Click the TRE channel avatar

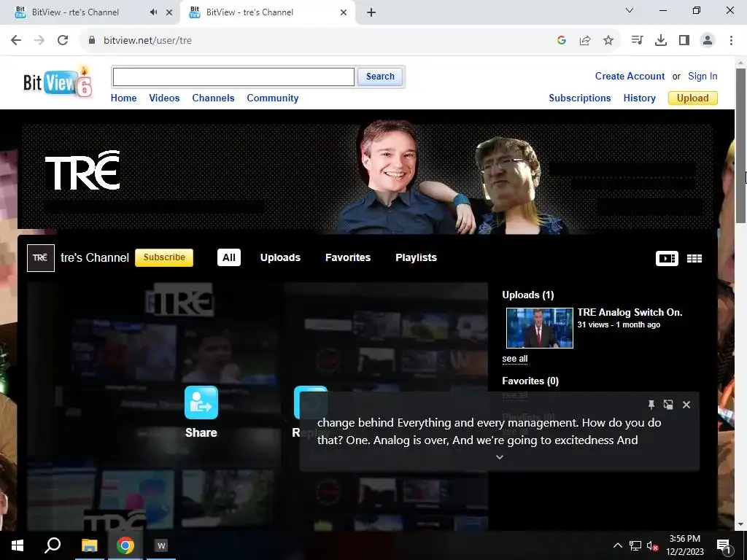click(41, 257)
